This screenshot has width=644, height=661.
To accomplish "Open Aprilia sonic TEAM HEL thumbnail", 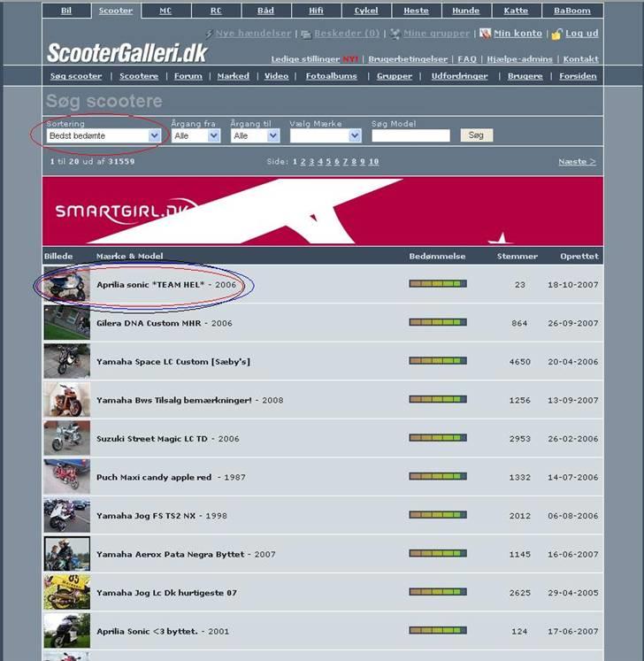I will click(x=66, y=285).
